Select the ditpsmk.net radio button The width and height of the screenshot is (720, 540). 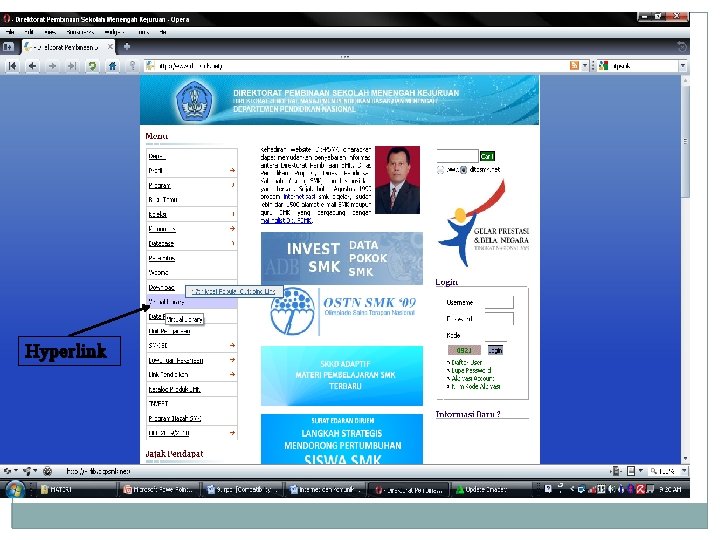464,170
